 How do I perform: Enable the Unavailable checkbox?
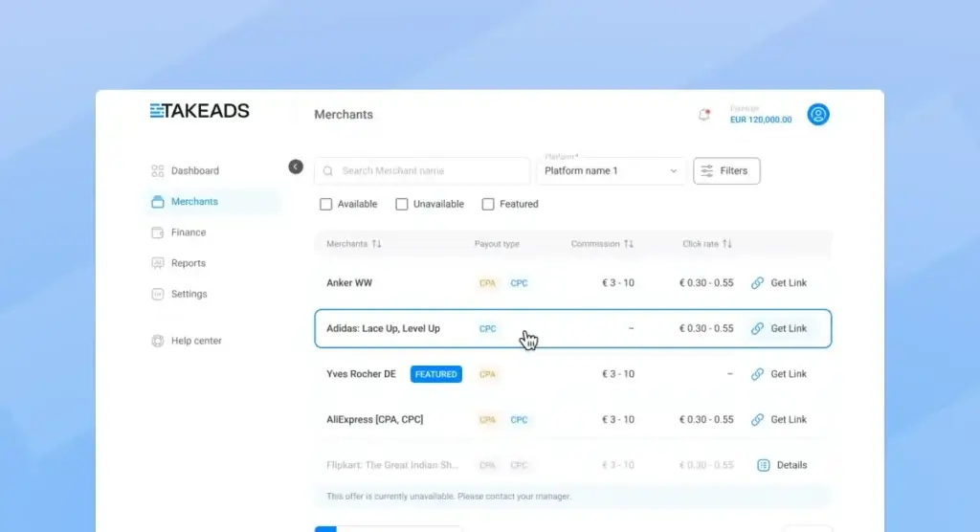401,205
